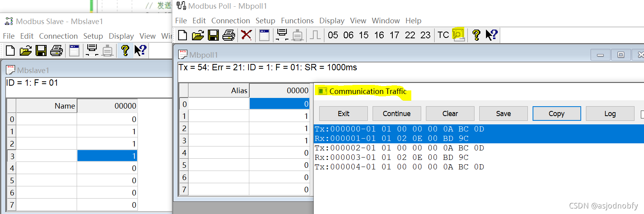Select value cell of row 0 in Mbpoll1
Screen dimensions: 644x214
pos(279,104)
